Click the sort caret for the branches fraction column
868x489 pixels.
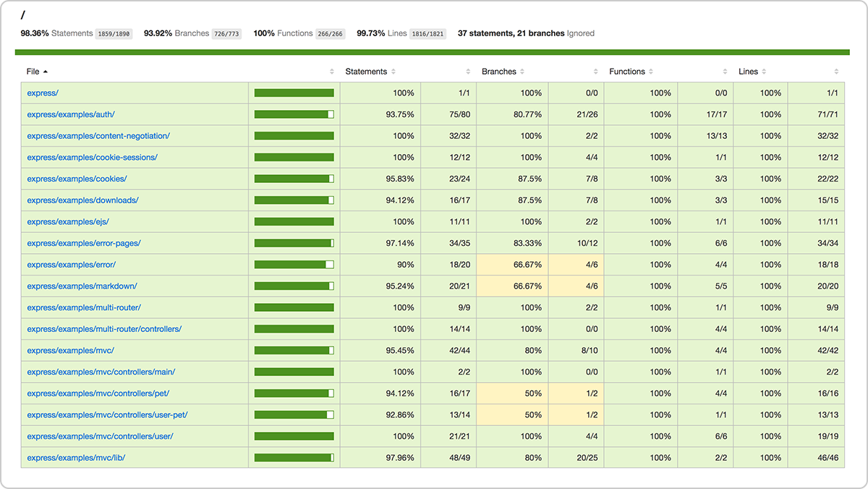[x=595, y=71]
